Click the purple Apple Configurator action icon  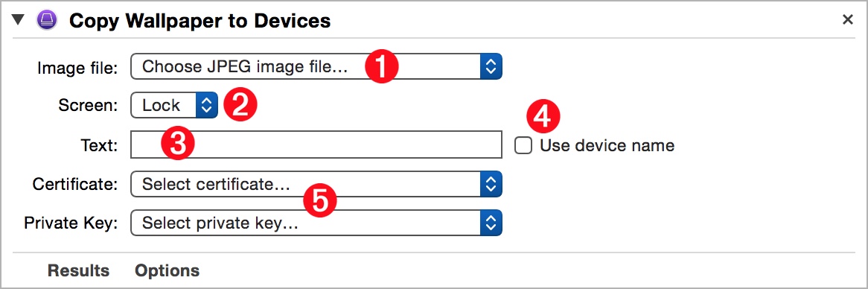[x=46, y=21]
